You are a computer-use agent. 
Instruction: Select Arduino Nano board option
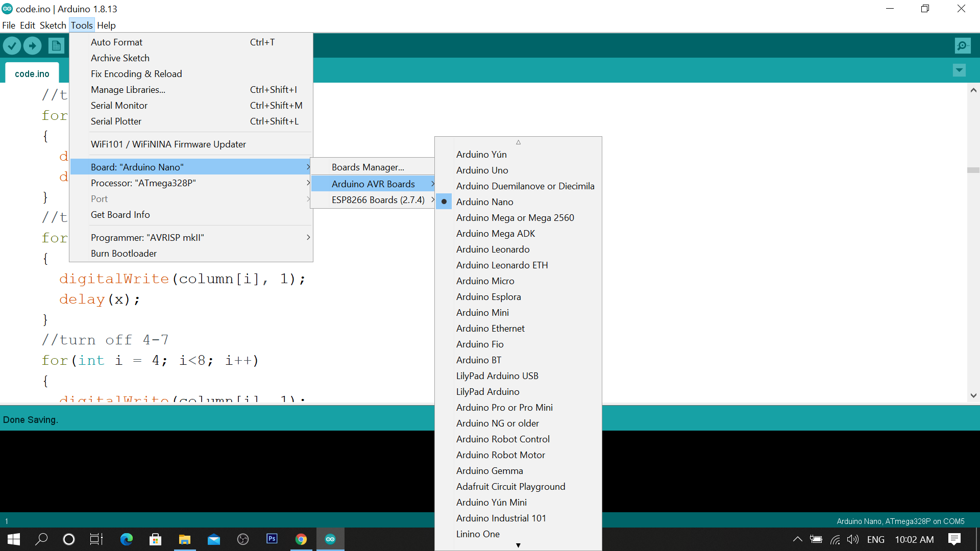484,202
